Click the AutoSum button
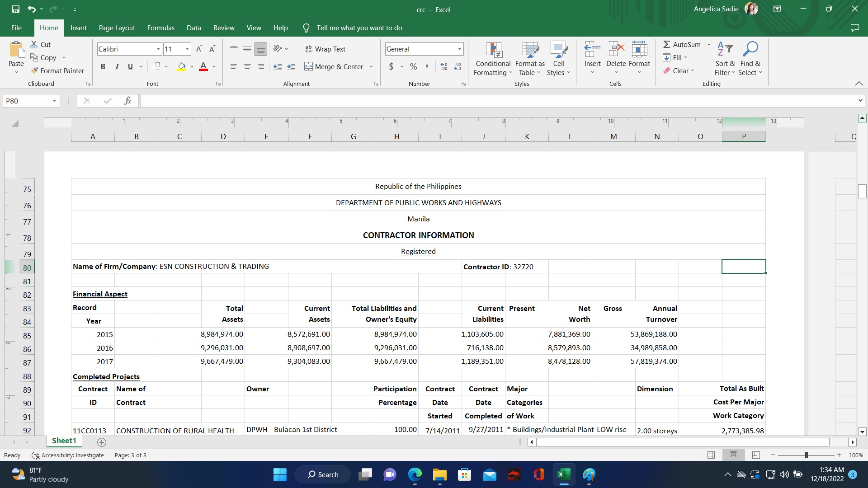868x488 pixels. pyautogui.click(x=682, y=44)
